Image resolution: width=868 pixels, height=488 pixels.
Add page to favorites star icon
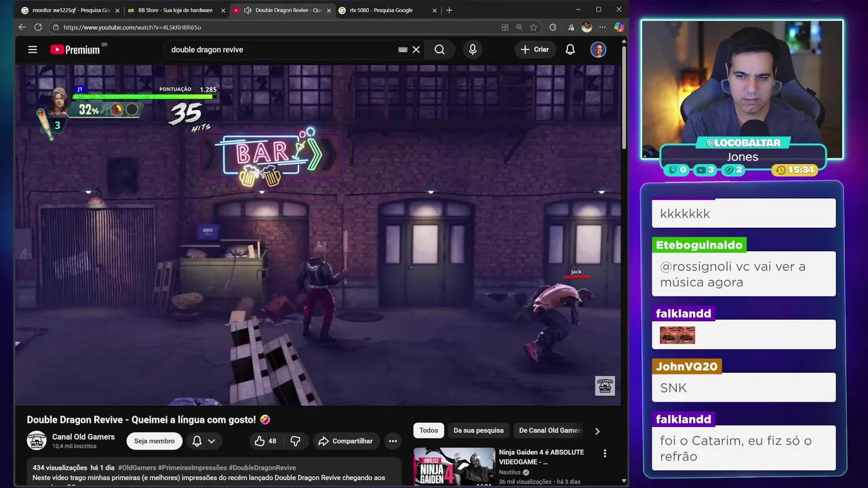tap(534, 27)
